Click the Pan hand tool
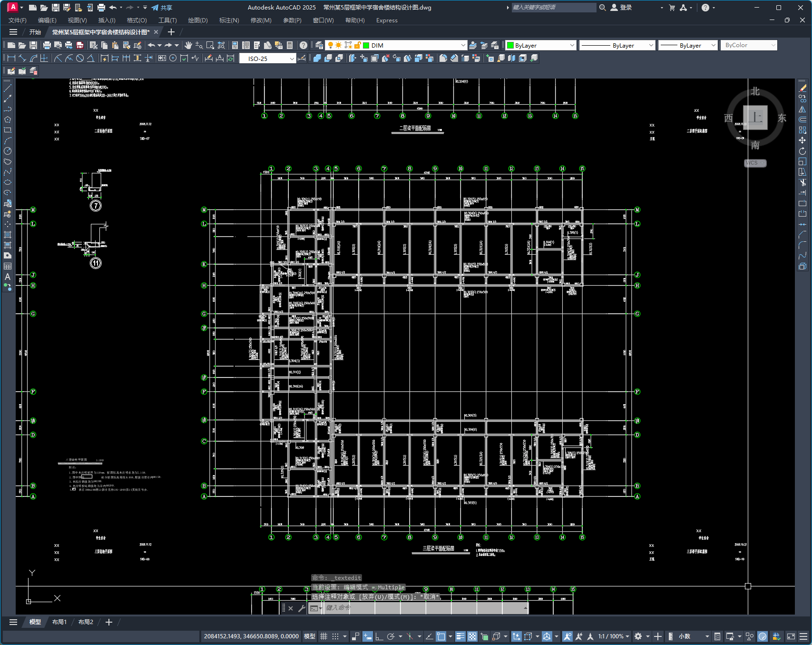The width and height of the screenshot is (812, 645). 188,45
